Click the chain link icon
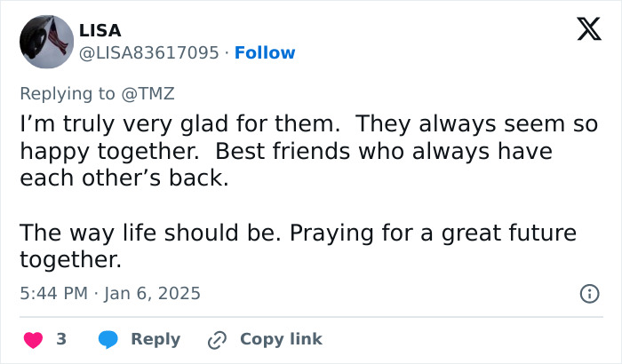The width and height of the screenshot is (622, 364). (x=218, y=339)
